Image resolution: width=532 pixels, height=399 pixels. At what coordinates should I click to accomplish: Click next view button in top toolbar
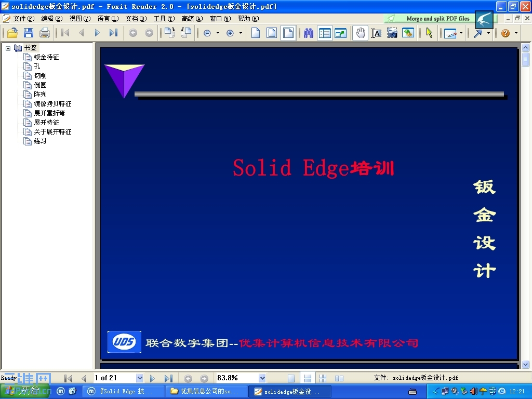(x=149, y=33)
